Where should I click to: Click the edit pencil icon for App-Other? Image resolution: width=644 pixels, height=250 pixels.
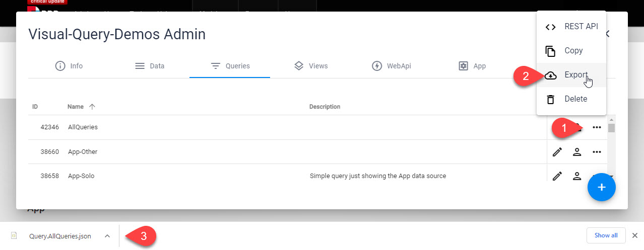click(557, 152)
